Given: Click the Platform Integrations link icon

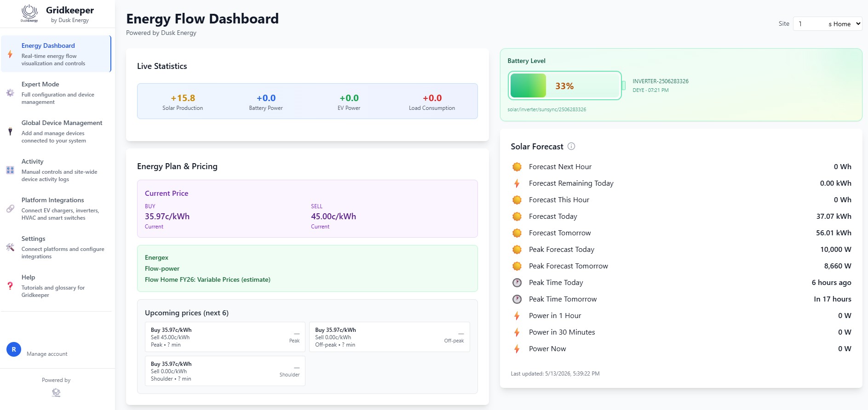Looking at the screenshot, I should coord(10,209).
